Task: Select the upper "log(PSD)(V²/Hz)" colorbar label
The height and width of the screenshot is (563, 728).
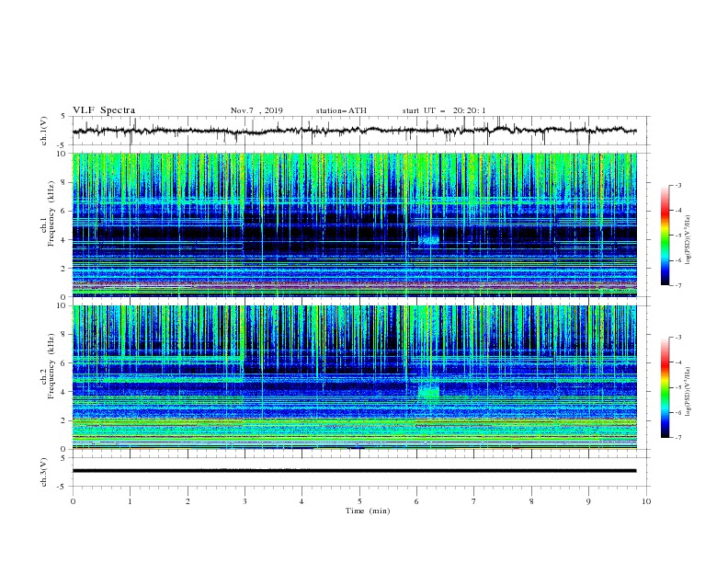Action: point(688,240)
